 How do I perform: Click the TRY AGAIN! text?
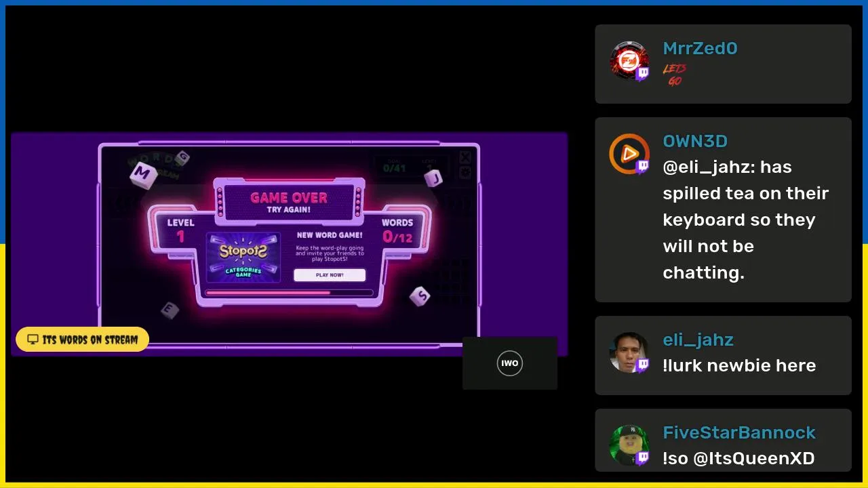pyautogui.click(x=289, y=210)
